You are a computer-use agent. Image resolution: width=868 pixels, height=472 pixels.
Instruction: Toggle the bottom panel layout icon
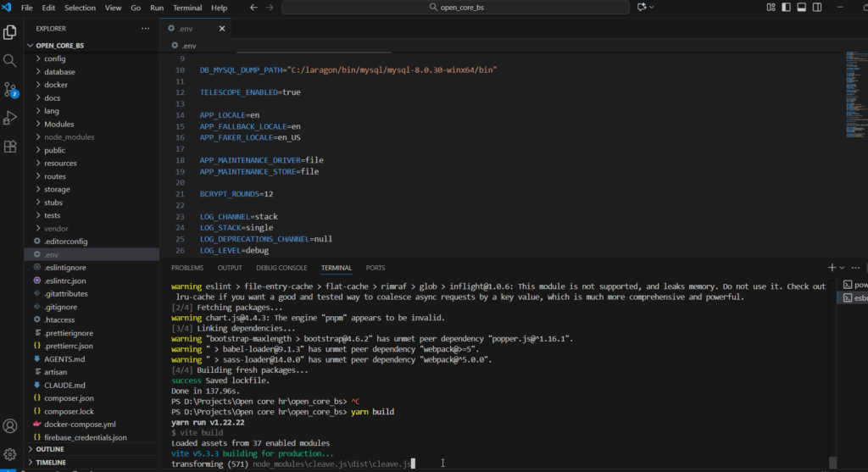(x=800, y=8)
